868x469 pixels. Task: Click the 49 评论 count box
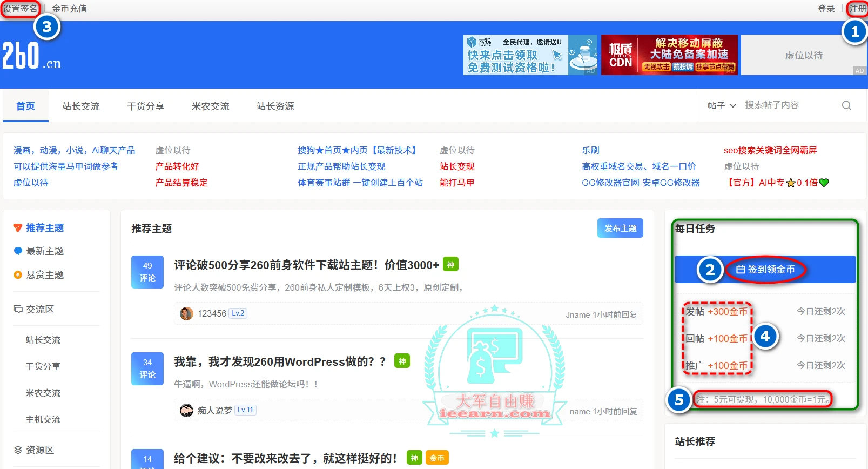(147, 272)
